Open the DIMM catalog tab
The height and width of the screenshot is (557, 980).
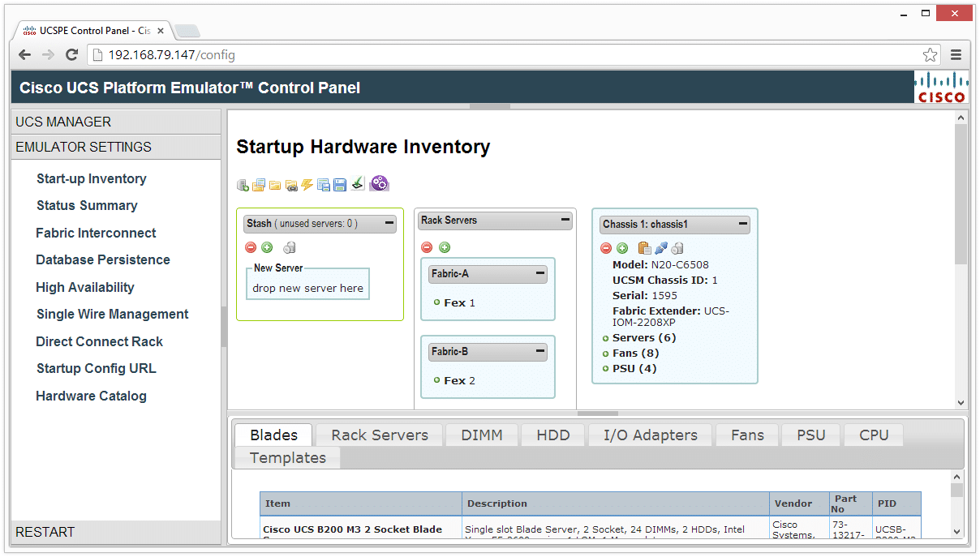tap(481, 435)
